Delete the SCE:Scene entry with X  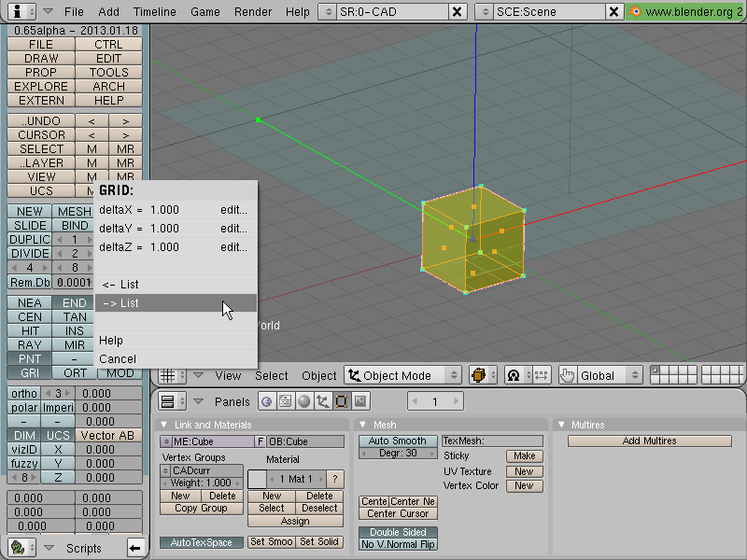click(x=613, y=11)
